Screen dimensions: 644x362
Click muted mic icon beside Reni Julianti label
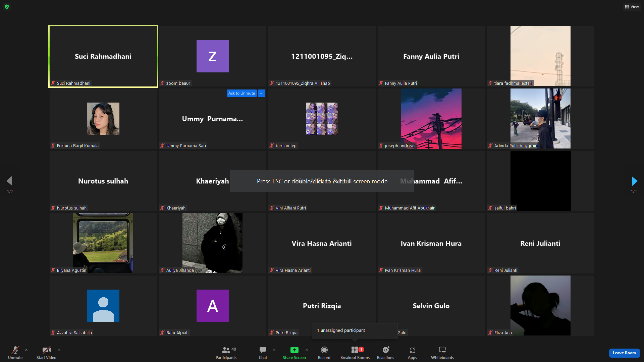coord(490,270)
